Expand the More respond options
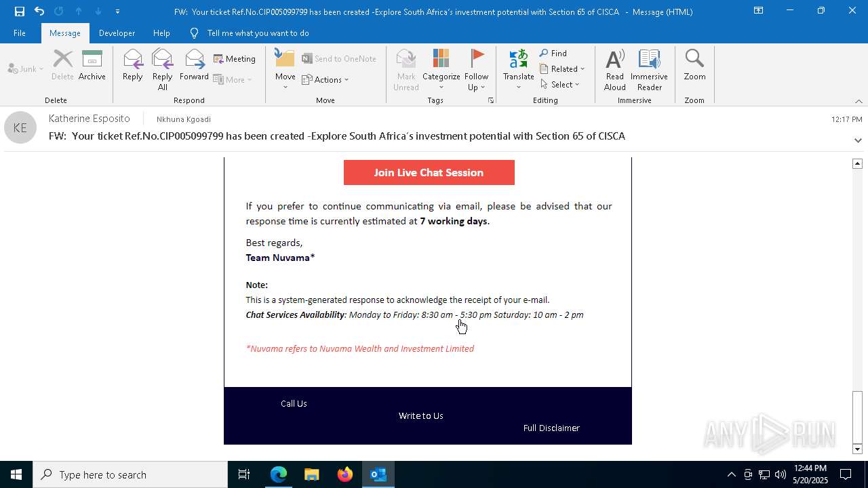The width and height of the screenshot is (868, 488). pyautogui.click(x=233, y=79)
